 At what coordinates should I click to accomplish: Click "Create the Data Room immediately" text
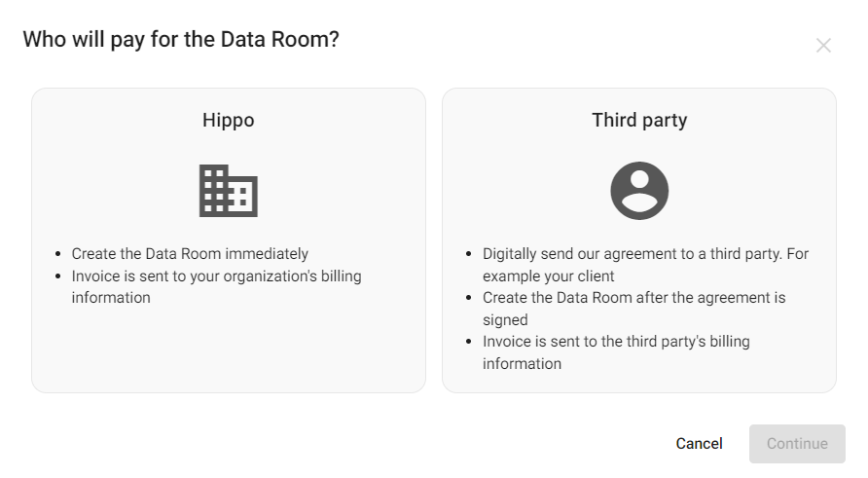coord(190,254)
